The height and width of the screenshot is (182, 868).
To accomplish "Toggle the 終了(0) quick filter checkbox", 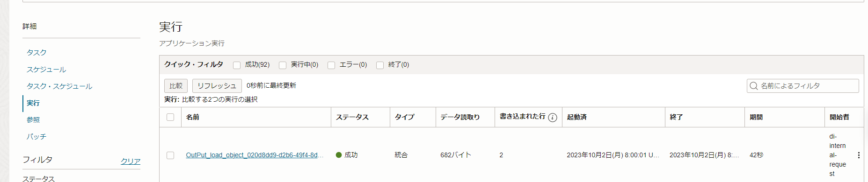I will point(380,65).
